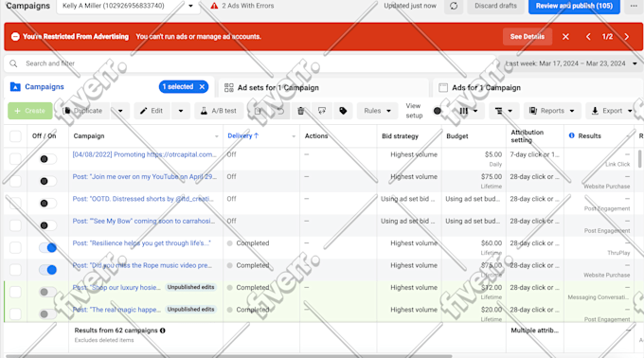Click the Campaigns folder icon
The image size is (644, 358).
point(15,86)
